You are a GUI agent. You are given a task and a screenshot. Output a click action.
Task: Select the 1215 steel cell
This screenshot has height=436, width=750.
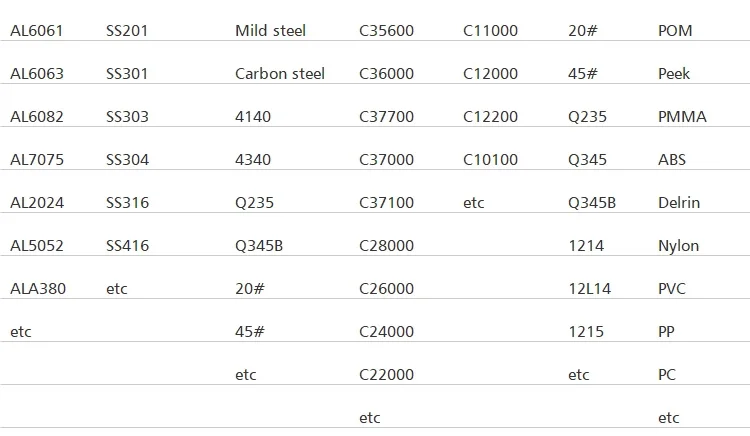(x=585, y=332)
